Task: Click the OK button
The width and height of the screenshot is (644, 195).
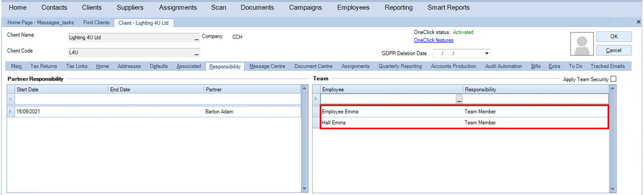Action: pos(614,36)
